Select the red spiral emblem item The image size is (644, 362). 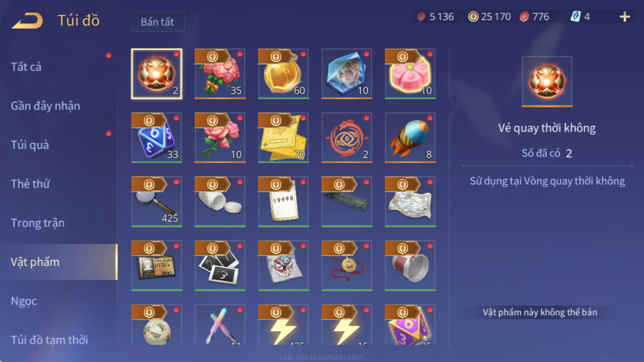click(x=347, y=137)
